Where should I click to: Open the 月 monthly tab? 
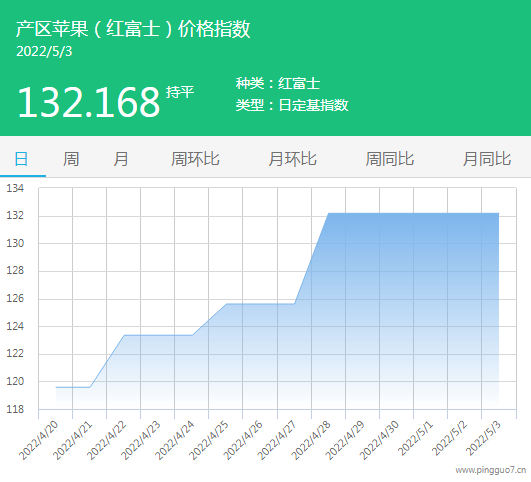coord(121,159)
